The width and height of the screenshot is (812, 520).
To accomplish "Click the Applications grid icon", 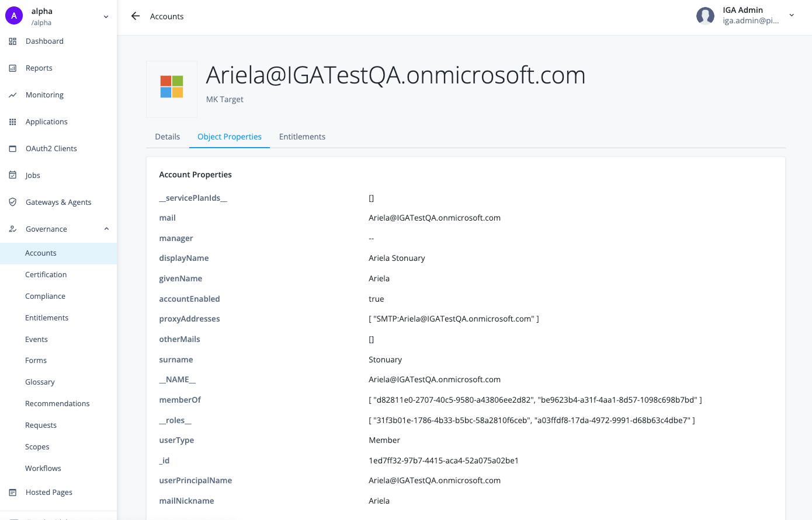I will pos(12,121).
